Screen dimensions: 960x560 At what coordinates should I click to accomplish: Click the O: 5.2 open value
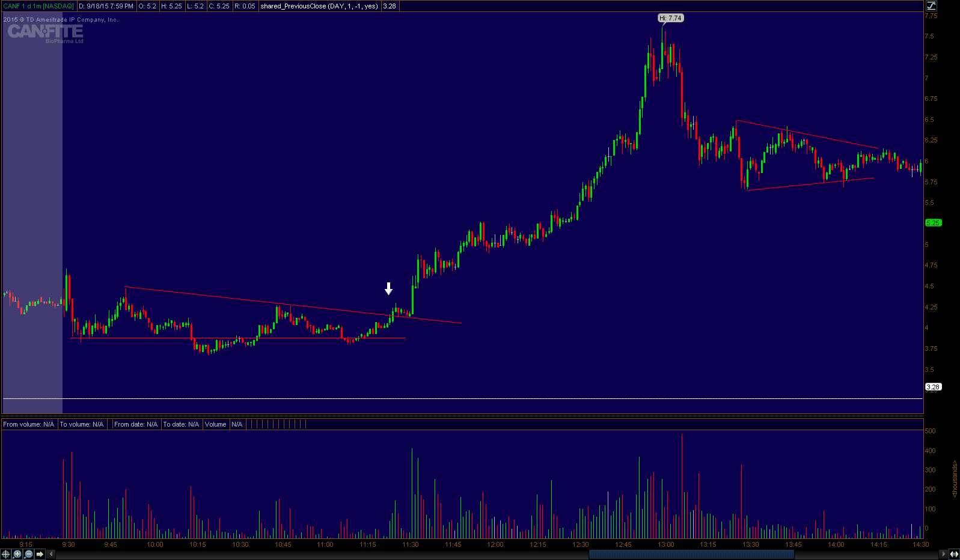tap(147, 6)
